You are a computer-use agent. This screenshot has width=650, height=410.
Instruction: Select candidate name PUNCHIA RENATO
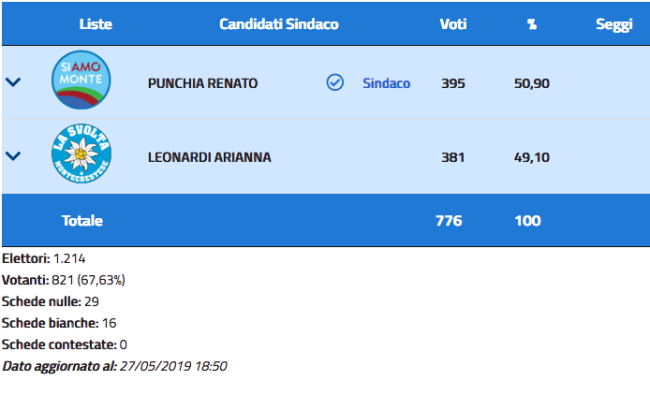202,83
